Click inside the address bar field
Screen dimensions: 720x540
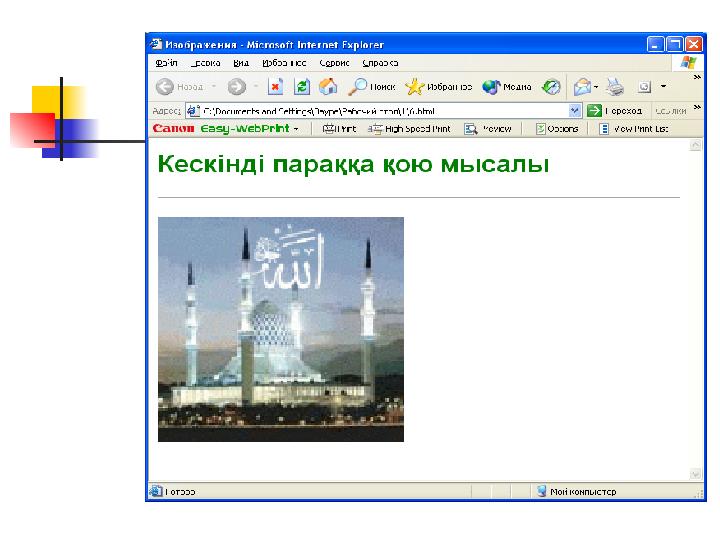click(383, 111)
